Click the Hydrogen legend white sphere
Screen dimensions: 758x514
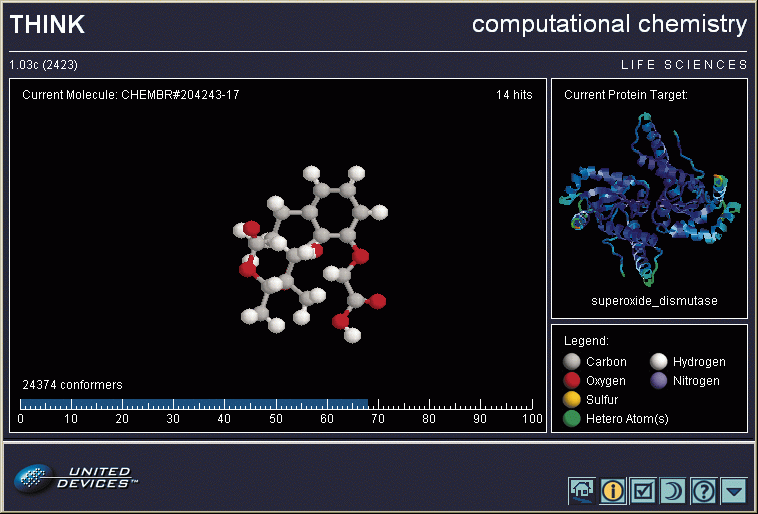click(x=659, y=362)
